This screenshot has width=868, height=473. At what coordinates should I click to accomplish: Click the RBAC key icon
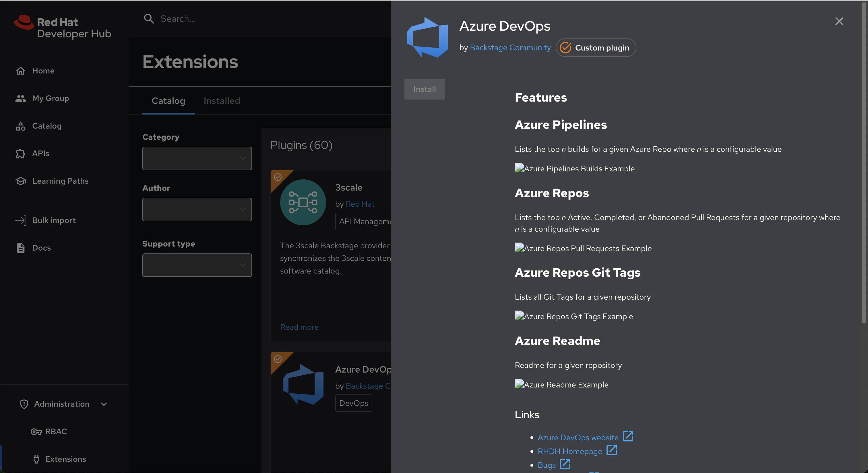36,432
